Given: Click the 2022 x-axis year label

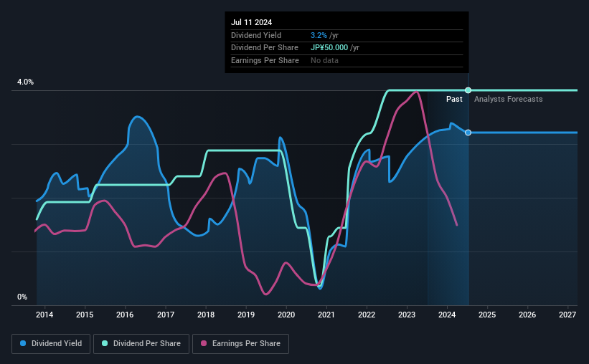Looking at the screenshot, I should tap(367, 315).
